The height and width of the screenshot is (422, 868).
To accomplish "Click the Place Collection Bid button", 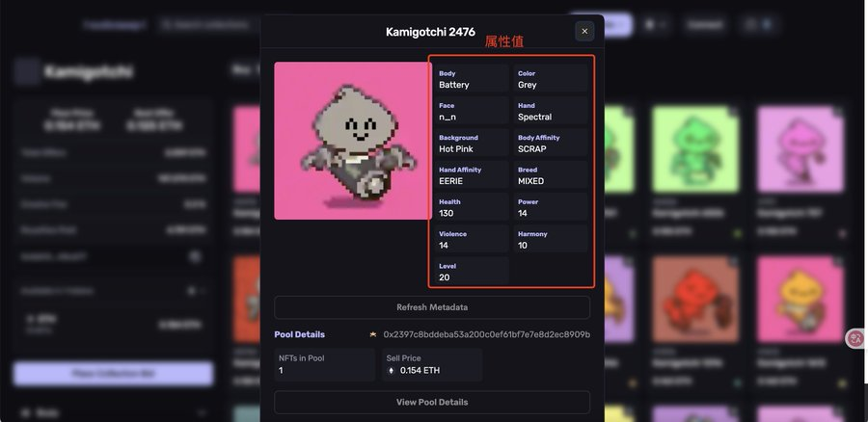I will coord(113,374).
